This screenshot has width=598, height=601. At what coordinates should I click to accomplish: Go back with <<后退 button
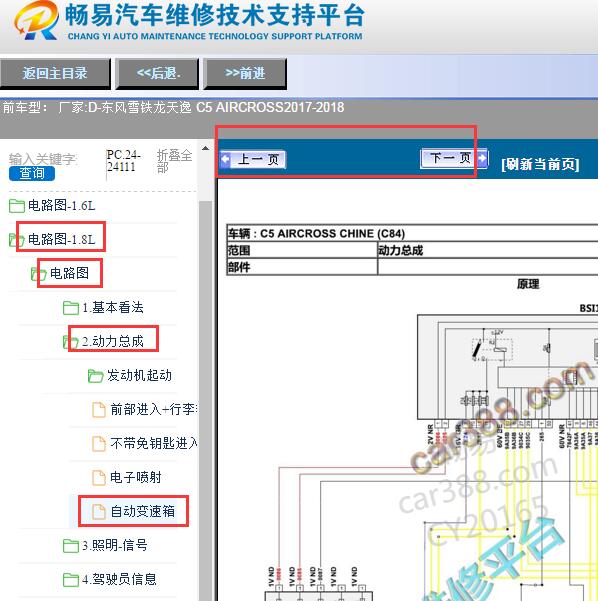[157, 74]
